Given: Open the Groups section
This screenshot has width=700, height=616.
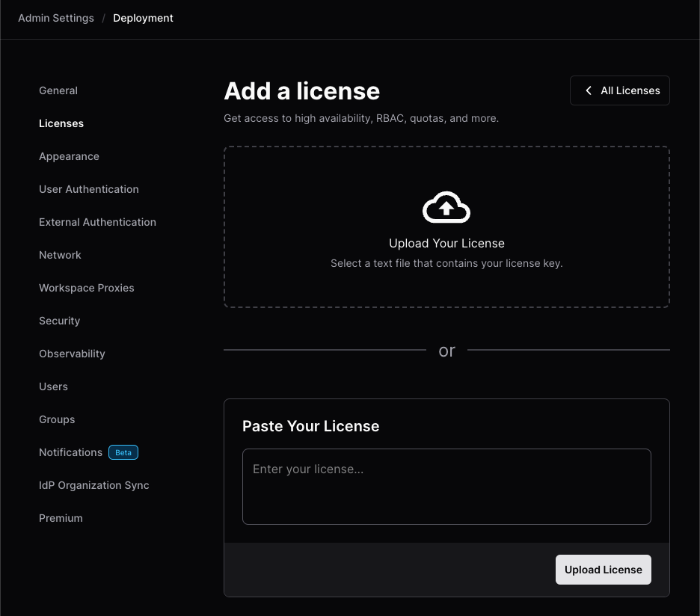Looking at the screenshot, I should point(57,419).
